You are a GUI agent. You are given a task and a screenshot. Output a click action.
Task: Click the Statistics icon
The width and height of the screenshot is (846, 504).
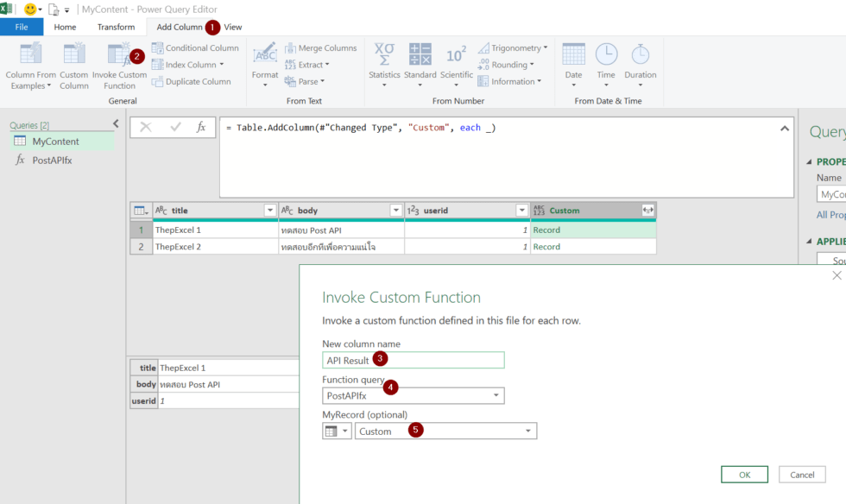coord(384,55)
